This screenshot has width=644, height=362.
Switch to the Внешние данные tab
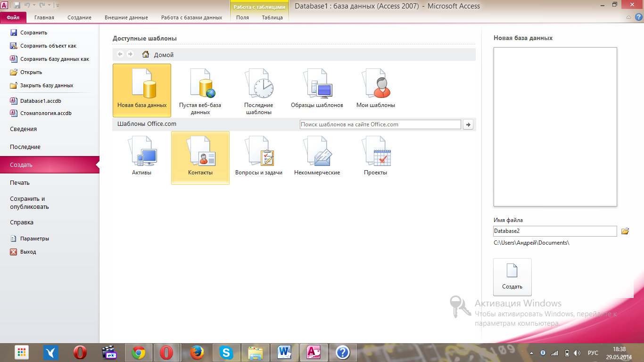pos(126,17)
